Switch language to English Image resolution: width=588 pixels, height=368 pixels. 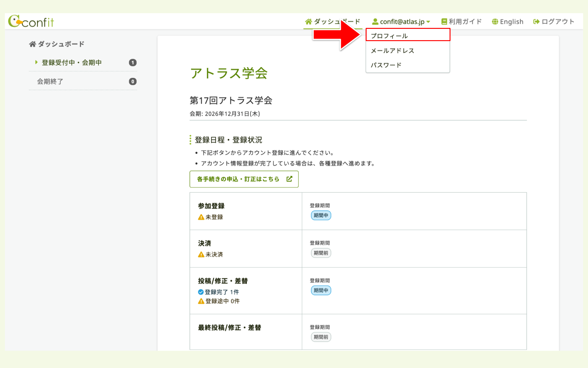point(511,21)
